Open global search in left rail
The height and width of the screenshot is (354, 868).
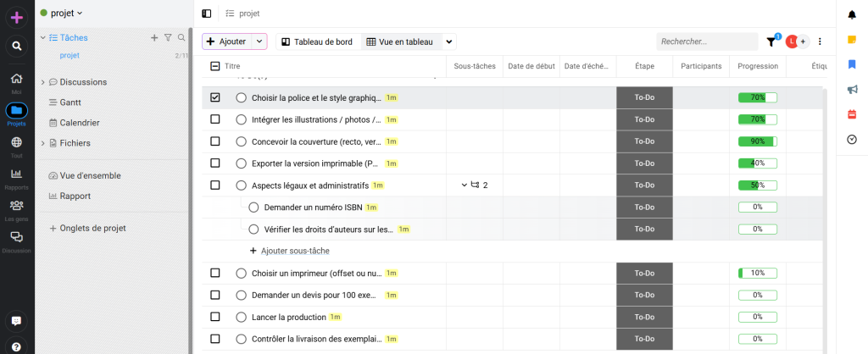[17, 46]
